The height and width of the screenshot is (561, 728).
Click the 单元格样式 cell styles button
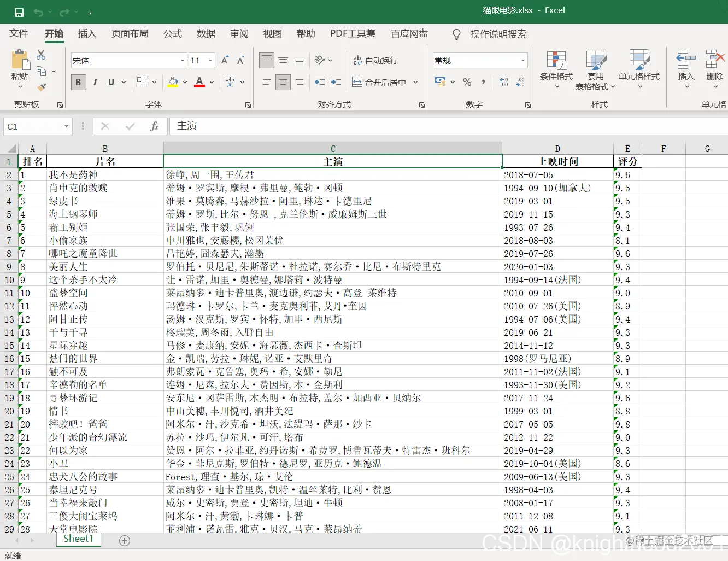tap(639, 70)
